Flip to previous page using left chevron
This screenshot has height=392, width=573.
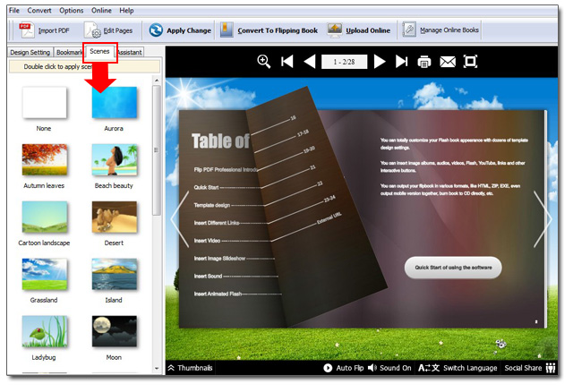click(x=179, y=219)
